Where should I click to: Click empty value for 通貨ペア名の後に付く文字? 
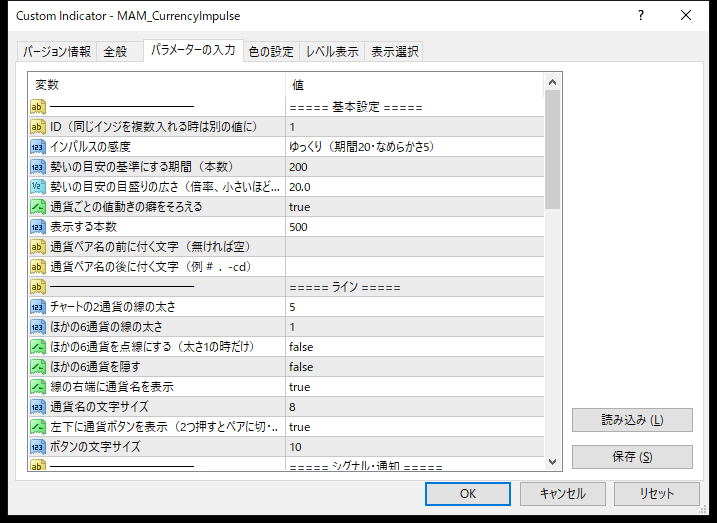pyautogui.click(x=415, y=267)
